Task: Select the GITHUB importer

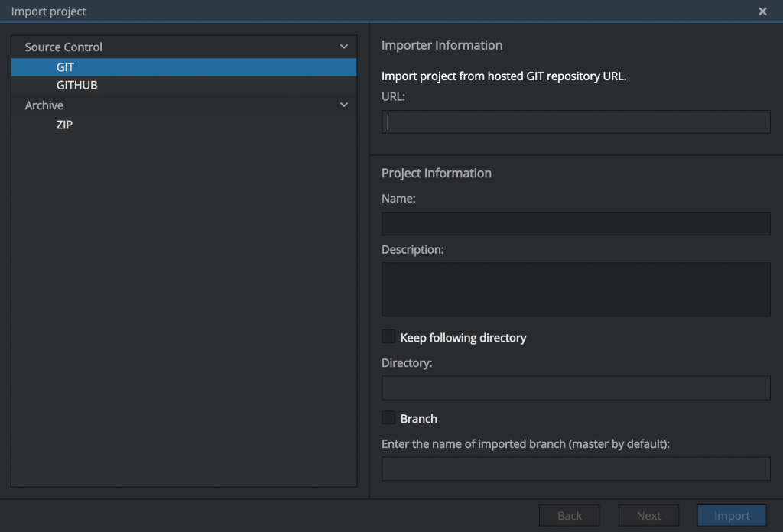Action: click(x=76, y=86)
